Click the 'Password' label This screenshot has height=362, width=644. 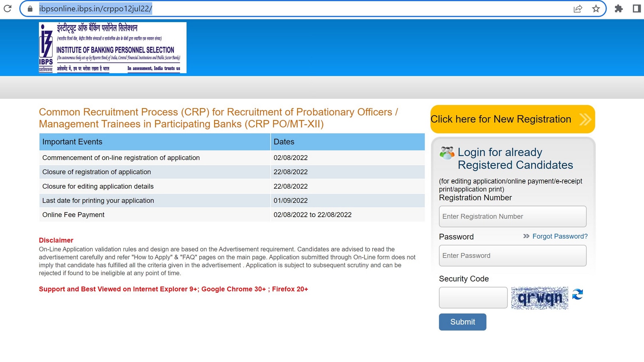(456, 237)
